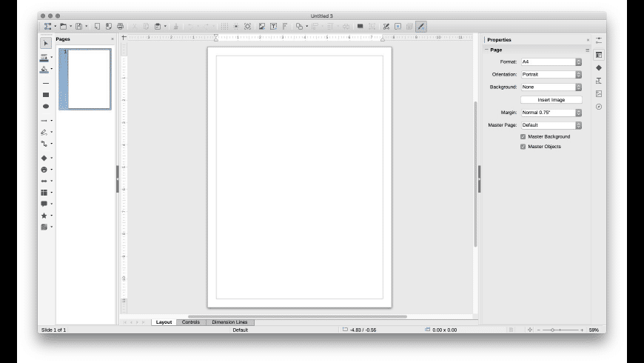Select the Symbol Shapes smiley tool

44,170
